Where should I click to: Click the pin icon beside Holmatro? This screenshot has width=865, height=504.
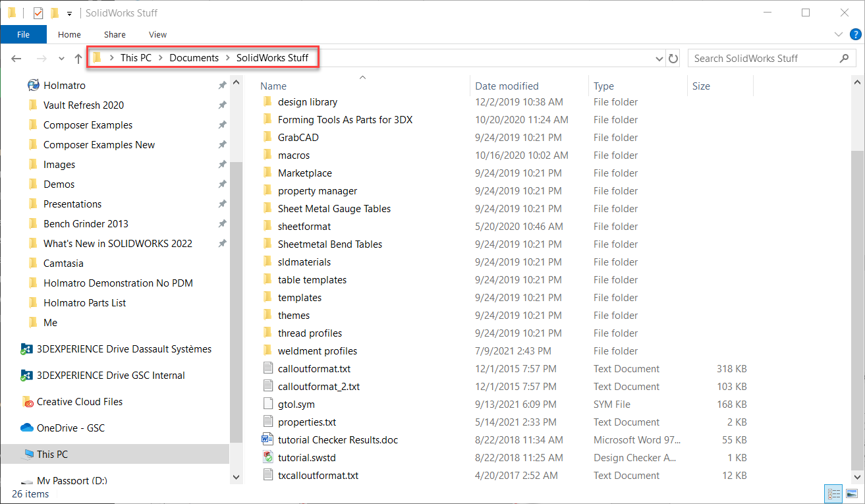point(222,85)
